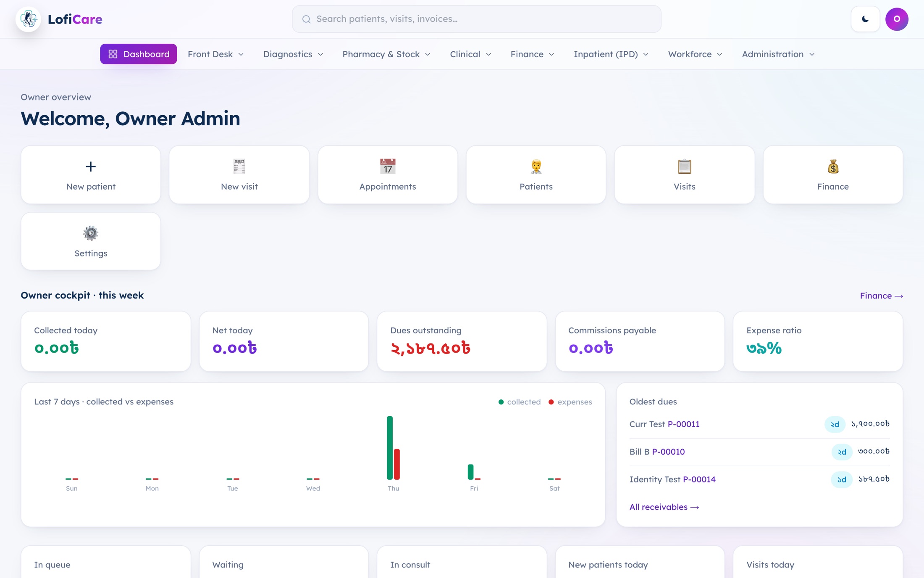Expand the Inpatient (IPD) menu
Viewport: 924px width, 578px height.
tap(611, 54)
